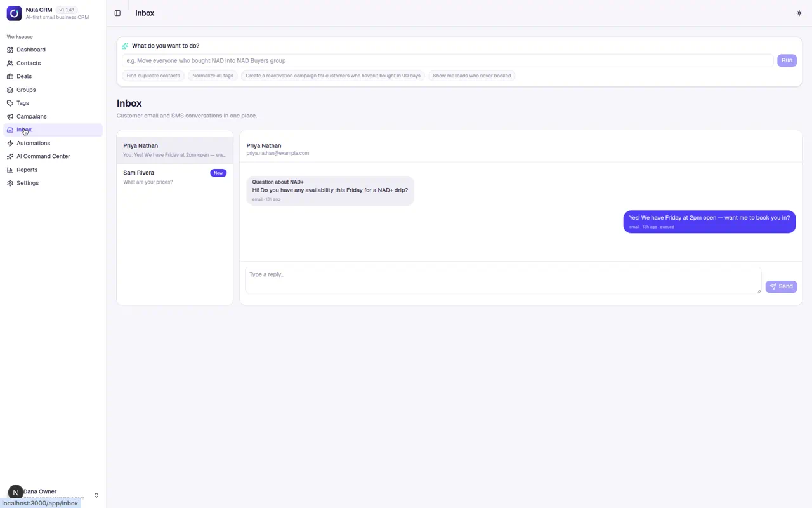Screen dimensions: 812x508
Task: Open the AI Command Center sparkle icon
Action: tap(10, 156)
